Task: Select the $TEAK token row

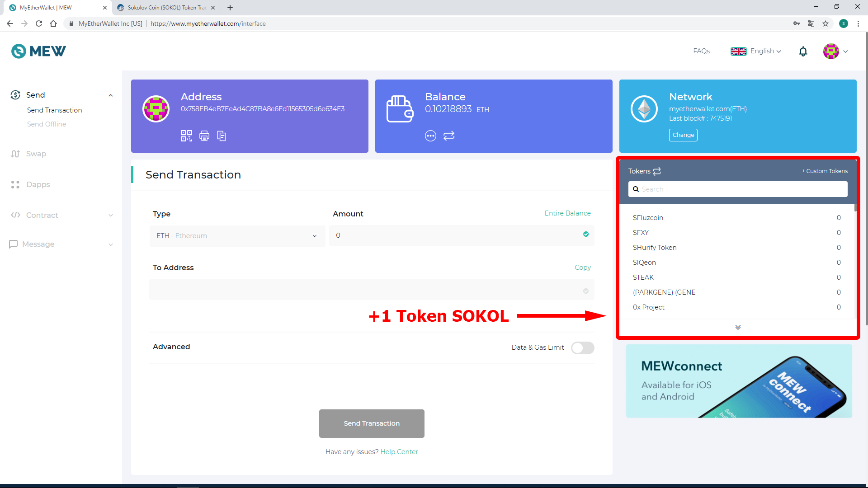Action: pyautogui.click(x=737, y=277)
